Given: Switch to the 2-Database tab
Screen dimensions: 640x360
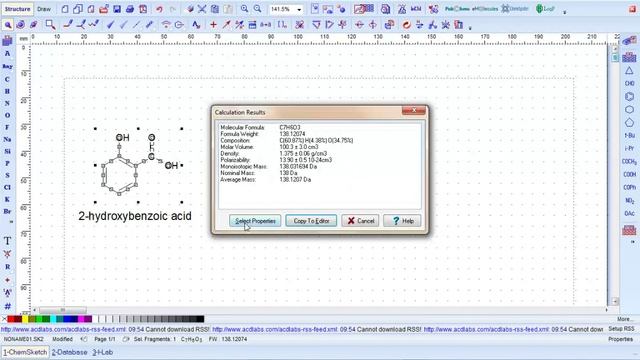Looking at the screenshot, I should pyautogui.click(x=69, y=352).
